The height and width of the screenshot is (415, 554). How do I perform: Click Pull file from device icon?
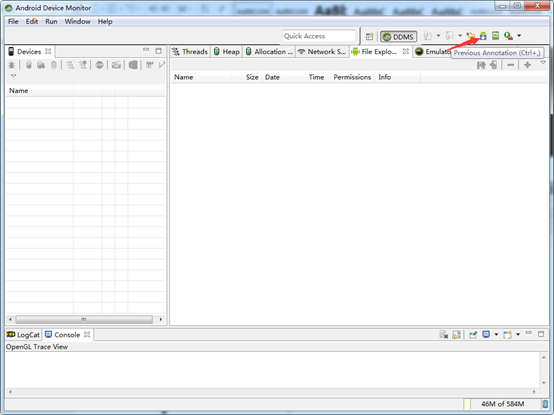tap(481, 65)
